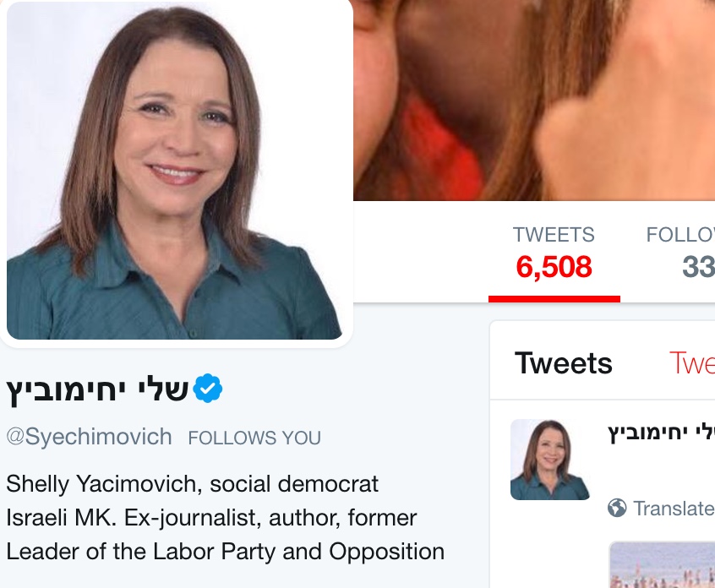
Task: Click the bio line mentioning Labor Party
Action: [226, 552]
